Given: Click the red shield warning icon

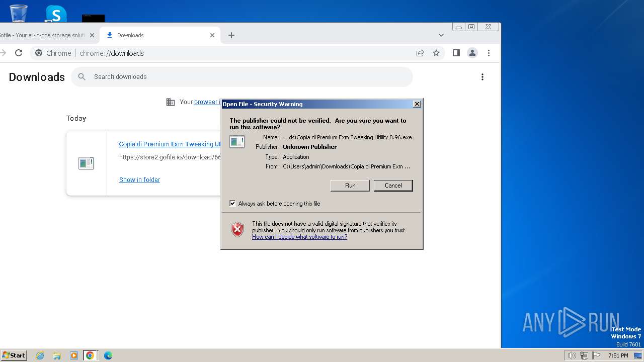Looking at the screenshot, I should point(237,230).
